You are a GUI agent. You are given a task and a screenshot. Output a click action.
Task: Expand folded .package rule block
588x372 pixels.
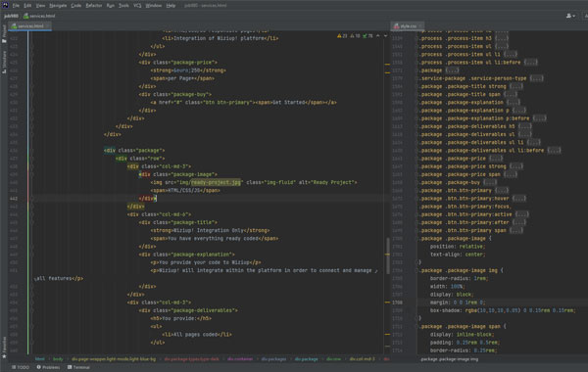click(x=452, y=70)
